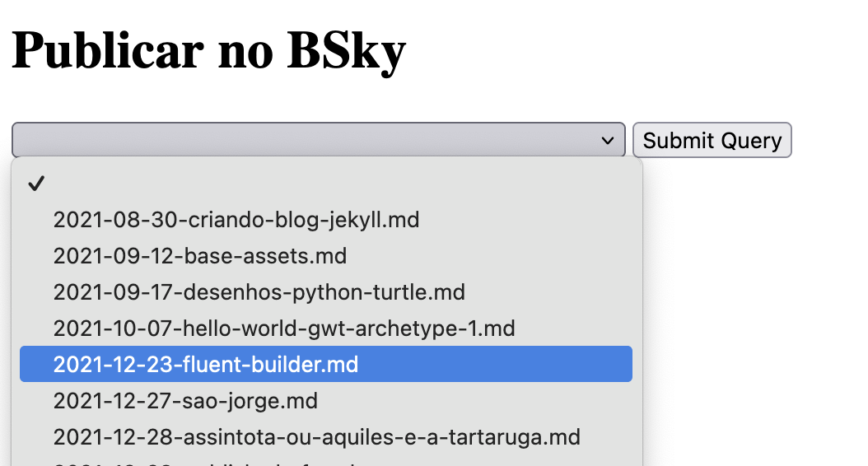
Task: Click the word BSky in the heading
Action: pyautogui.click(x=346, y=51)
